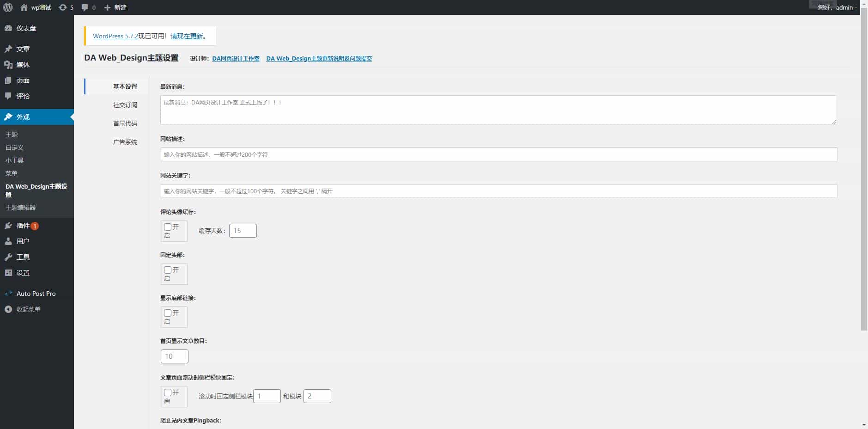Click the 阻止站内文章Pingback label
The image size is (868, 429).
click(191, 421)
